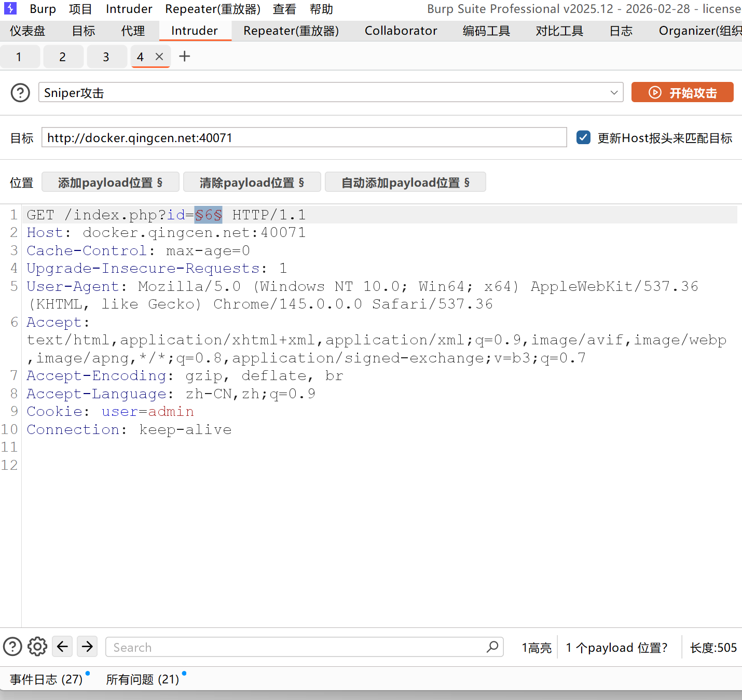Click the Cache-Control header name

point(87,250)
